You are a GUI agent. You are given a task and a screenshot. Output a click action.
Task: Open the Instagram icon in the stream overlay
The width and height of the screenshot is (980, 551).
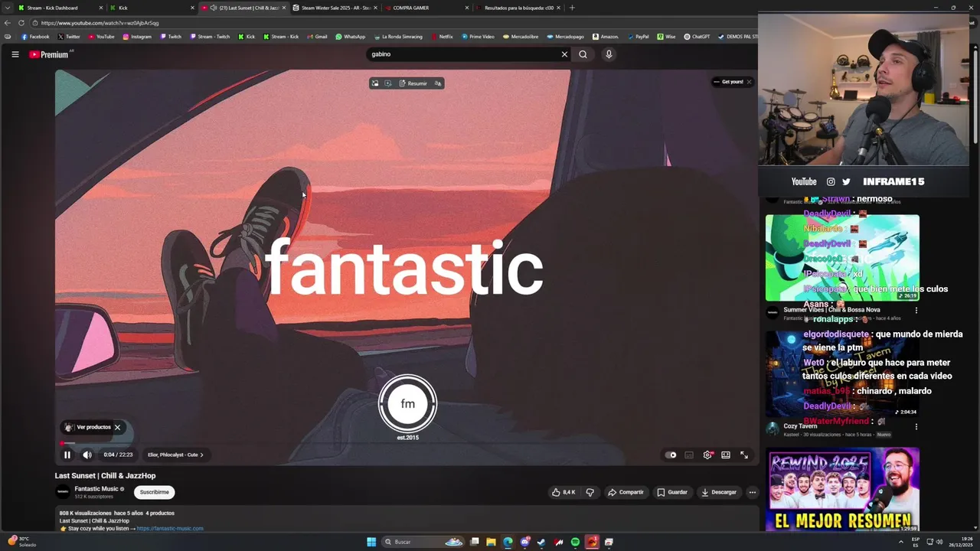point(831,181)
